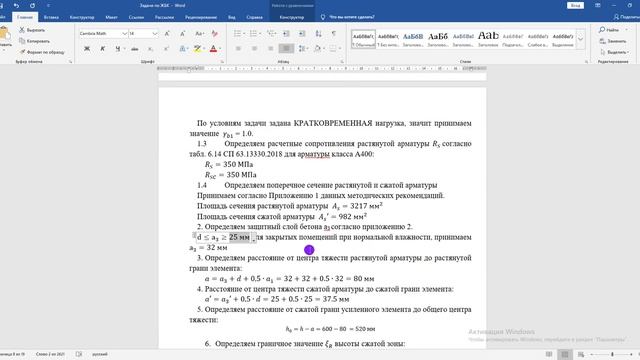The height and width of the screenshot is (360, 640).
Task: Open the Select (Выделить) dropdown
Action: (x=614, y=52)
